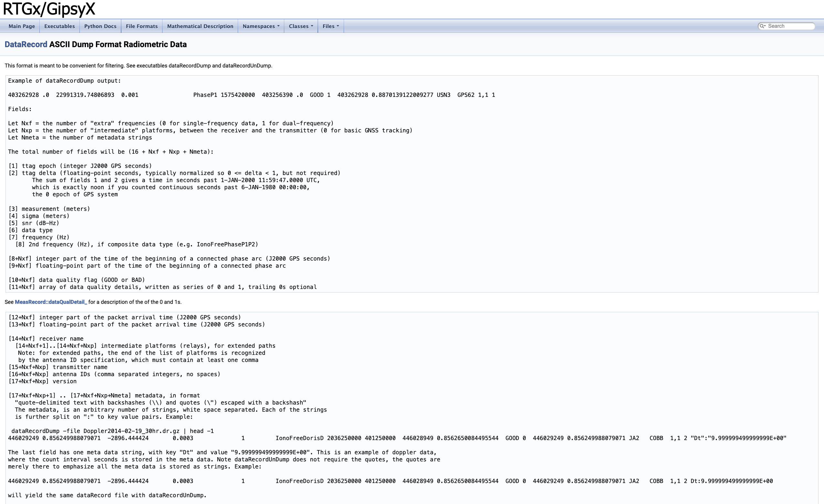This screenshot has width=824, height=504.
Task: Click the 'dataRecordDump -file Doppler2014' command line
Action: pos(112,431)
